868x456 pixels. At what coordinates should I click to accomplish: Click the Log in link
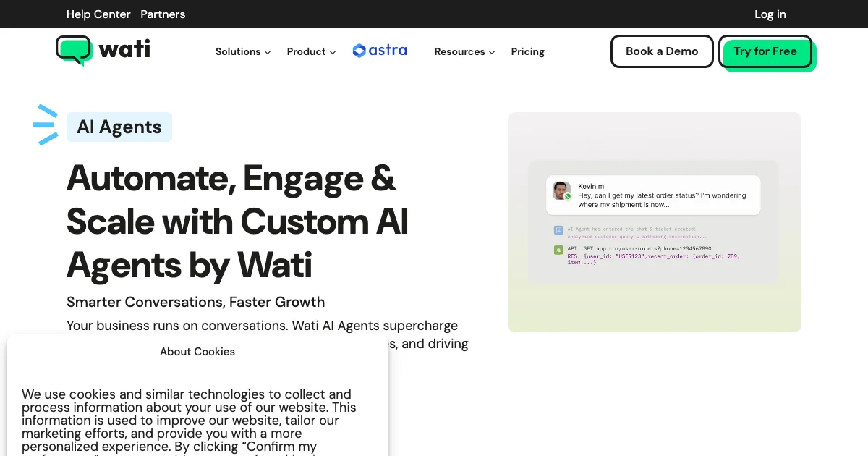(770, 14)
